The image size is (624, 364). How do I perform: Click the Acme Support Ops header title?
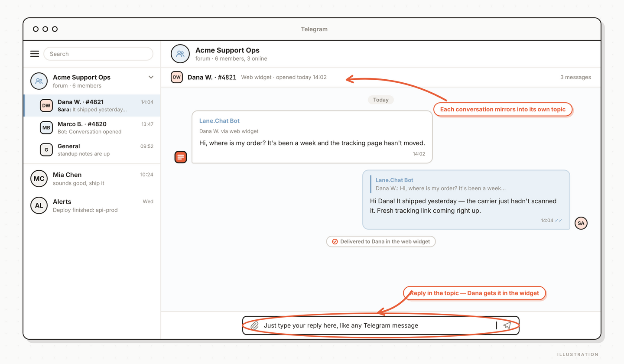[x=227, y=50]
